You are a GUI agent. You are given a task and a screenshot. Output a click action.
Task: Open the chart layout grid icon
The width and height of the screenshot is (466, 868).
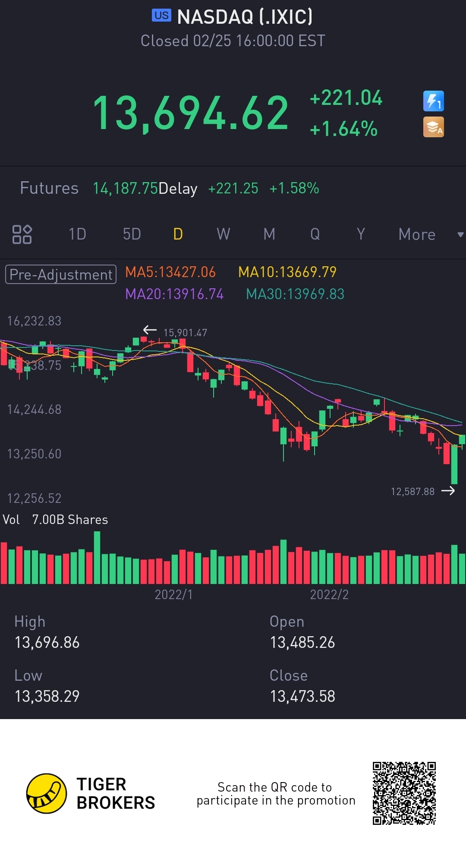pyautogui.click(x=22, y=234)
